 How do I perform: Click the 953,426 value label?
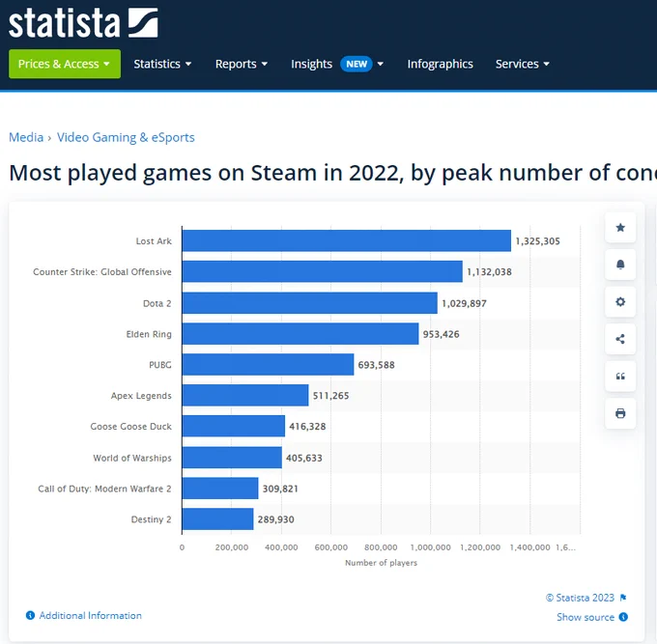(x=441, y=334)
